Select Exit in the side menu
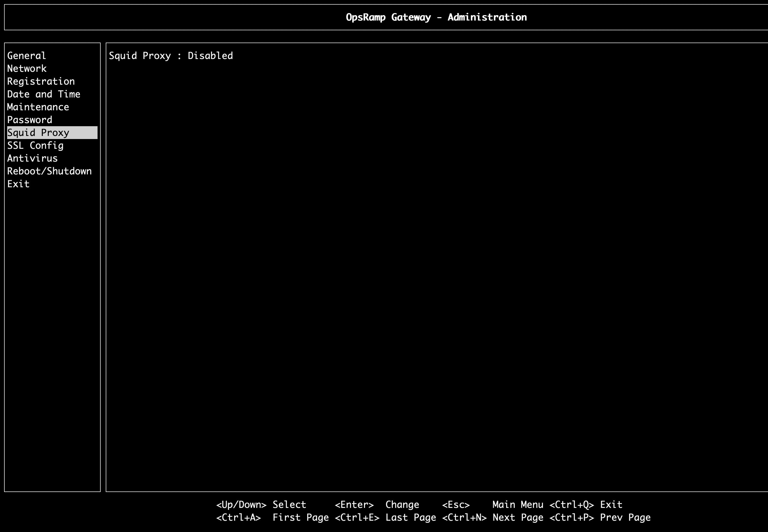Image resolution: width=768 pixels, height=532 pixels. [18, 184]
